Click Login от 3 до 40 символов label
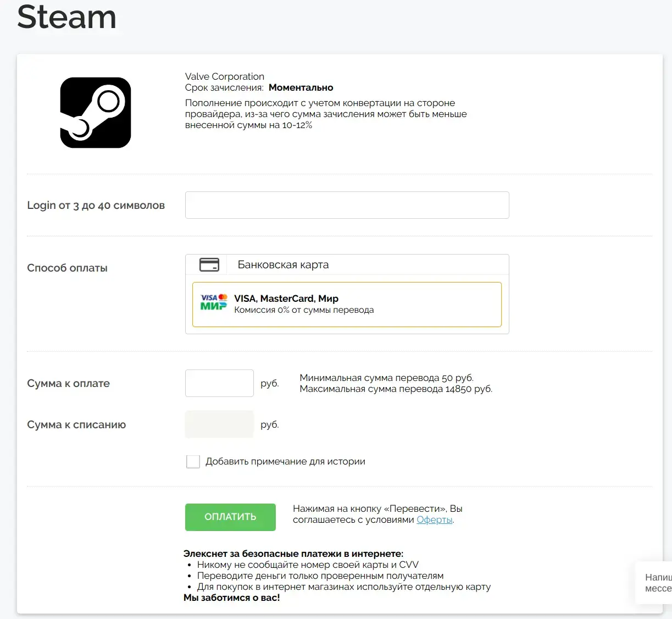 [x=96, y=206]
